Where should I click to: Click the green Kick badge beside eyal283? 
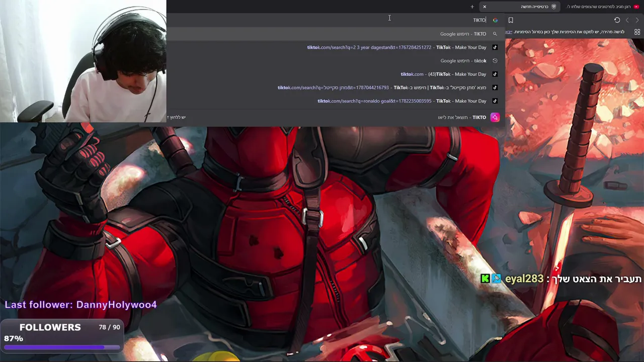(485, 279)
